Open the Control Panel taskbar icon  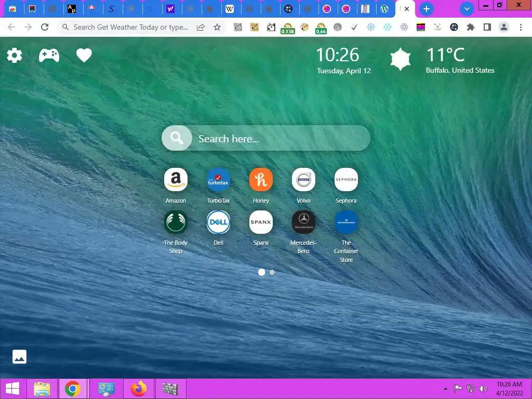click(106, 389)
